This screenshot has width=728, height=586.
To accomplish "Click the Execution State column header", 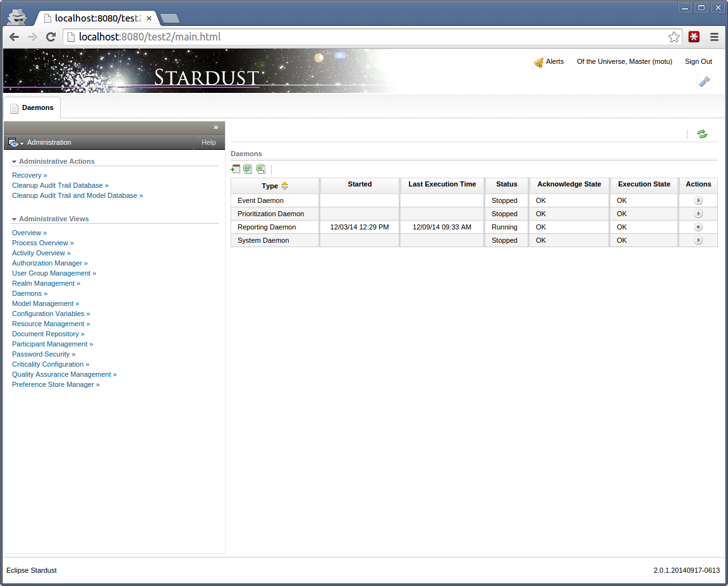I will coord(644,185).
